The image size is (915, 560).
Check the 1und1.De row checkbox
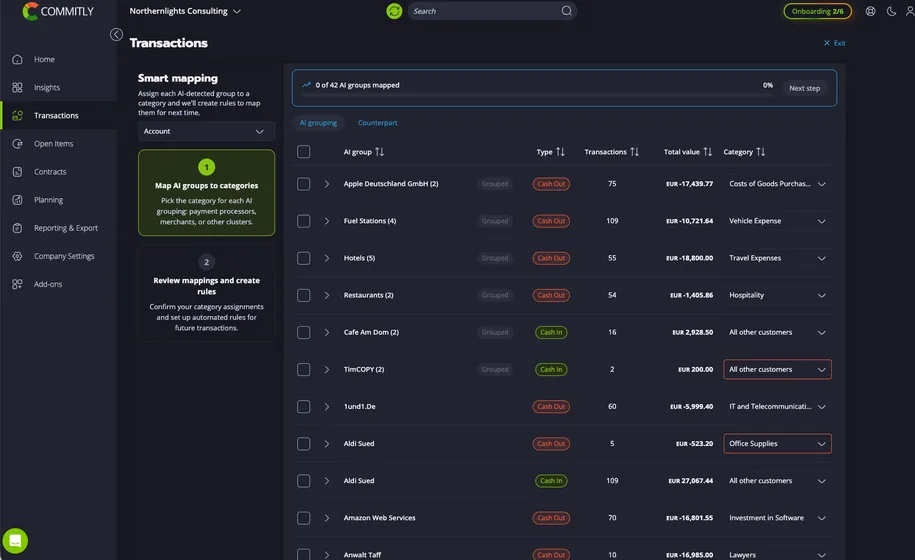[303, 407]
